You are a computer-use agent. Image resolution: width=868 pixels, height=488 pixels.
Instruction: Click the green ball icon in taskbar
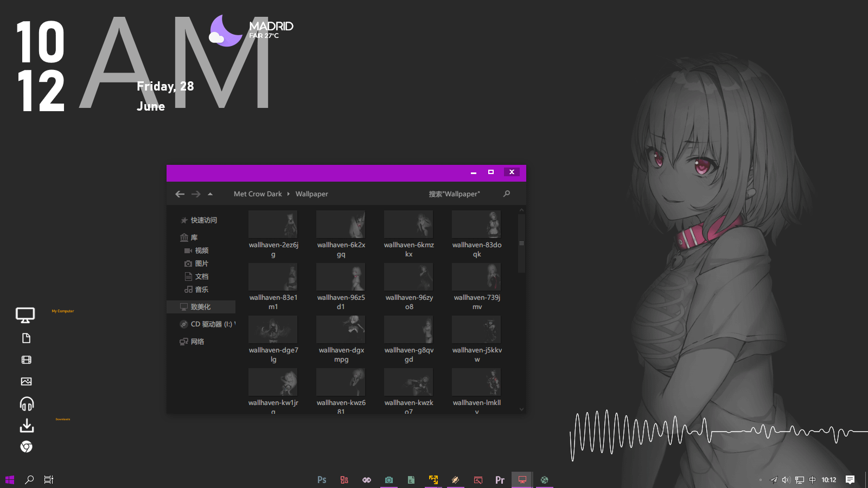click(x=544, y=480)
